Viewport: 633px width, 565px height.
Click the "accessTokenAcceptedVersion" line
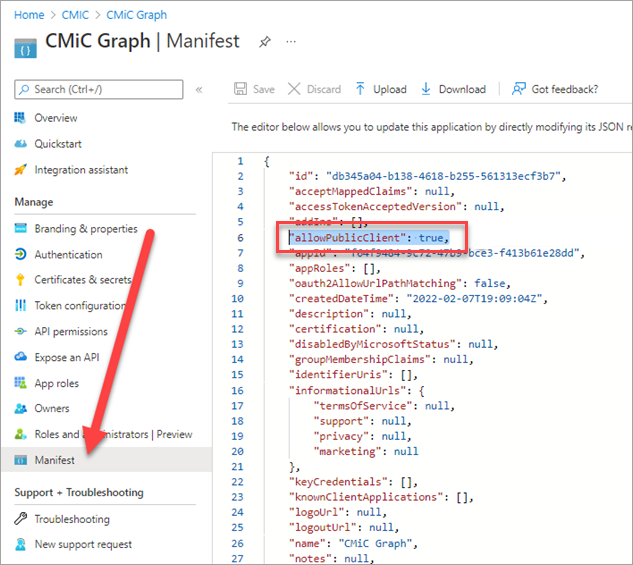point(396,207)
